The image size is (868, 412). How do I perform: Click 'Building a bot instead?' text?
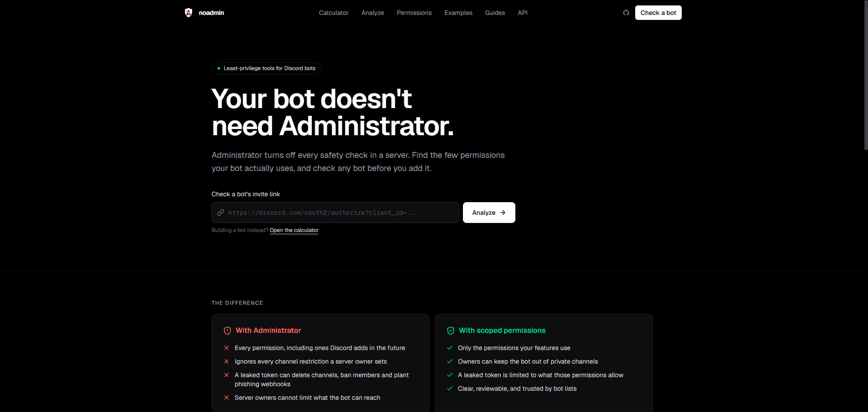point(240,230)
